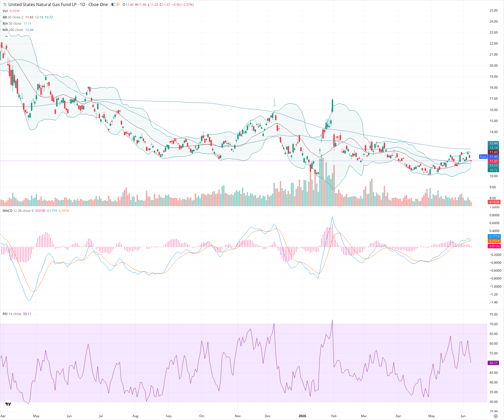Click the TradingView logo
504x420 pixels.
click(8, 404)
